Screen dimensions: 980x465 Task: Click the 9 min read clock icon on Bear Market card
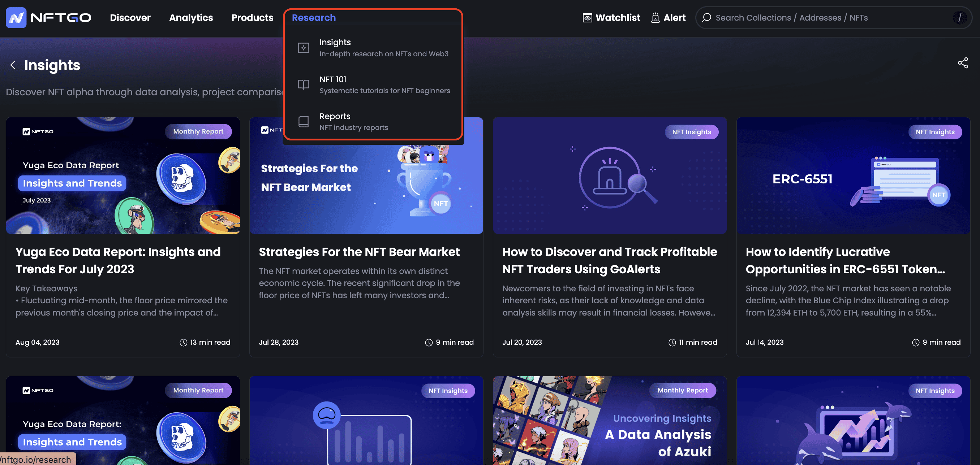click(x=429, y=343)
